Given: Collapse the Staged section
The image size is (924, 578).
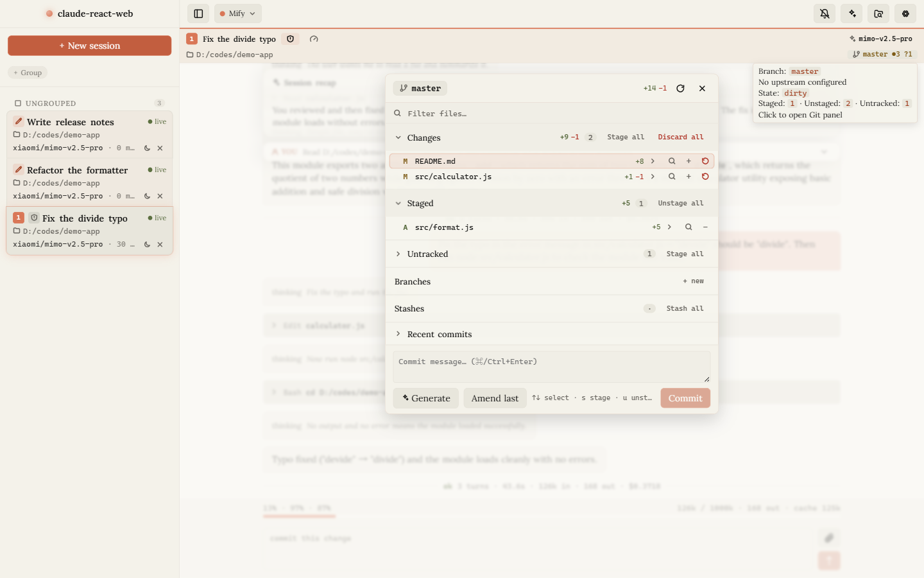Looking at the screenshot, I should click(398, 204).
